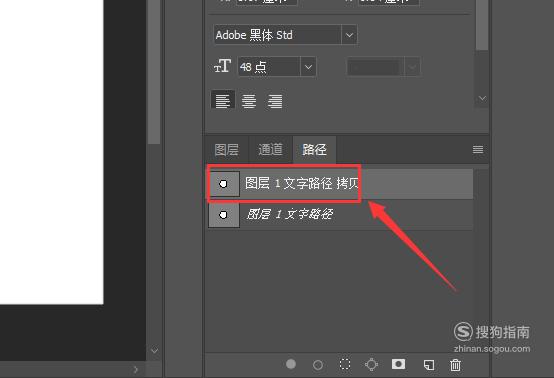Click fill path with foreground color icon

[x=291, y=364]
